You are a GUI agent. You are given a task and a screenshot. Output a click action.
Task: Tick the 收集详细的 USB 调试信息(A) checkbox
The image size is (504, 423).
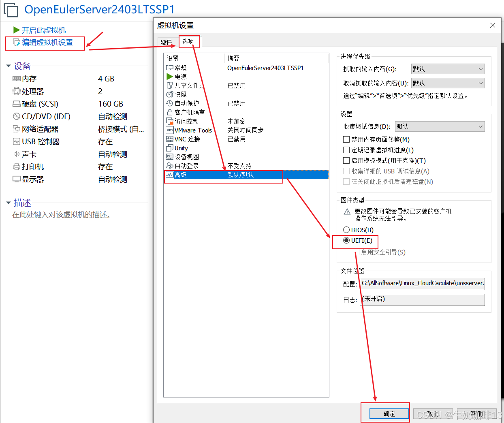(346, 171)
